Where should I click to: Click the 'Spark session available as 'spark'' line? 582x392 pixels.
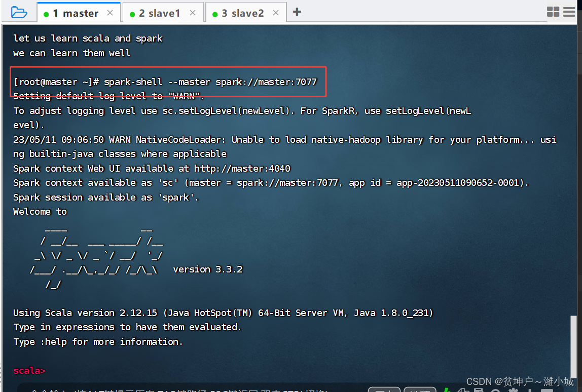(x=106, y=198)
